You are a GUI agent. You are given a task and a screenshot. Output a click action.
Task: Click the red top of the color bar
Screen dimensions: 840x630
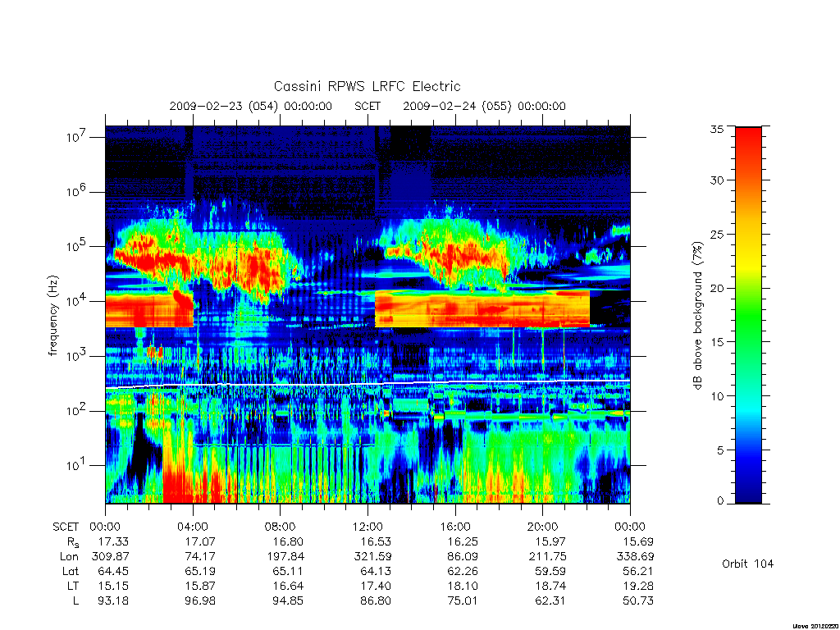point(748,144)
